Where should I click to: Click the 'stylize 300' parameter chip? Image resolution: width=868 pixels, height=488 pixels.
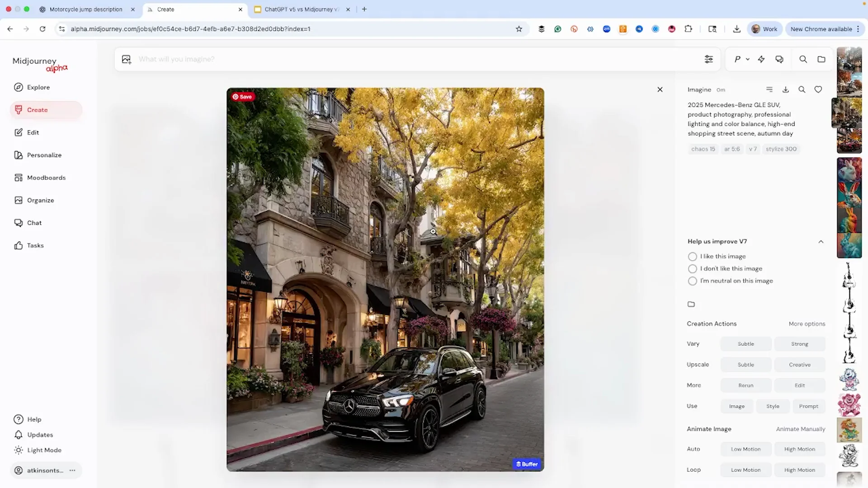tap(781, 149)
